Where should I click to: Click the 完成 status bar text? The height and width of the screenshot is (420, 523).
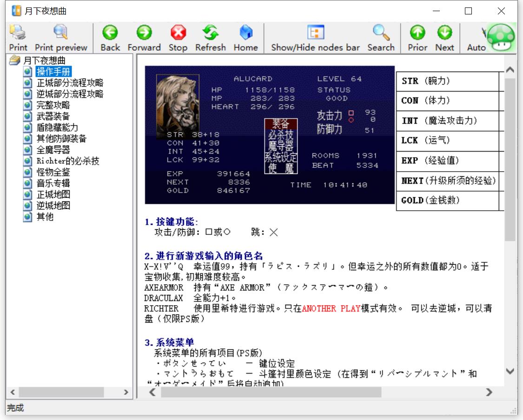15,407
